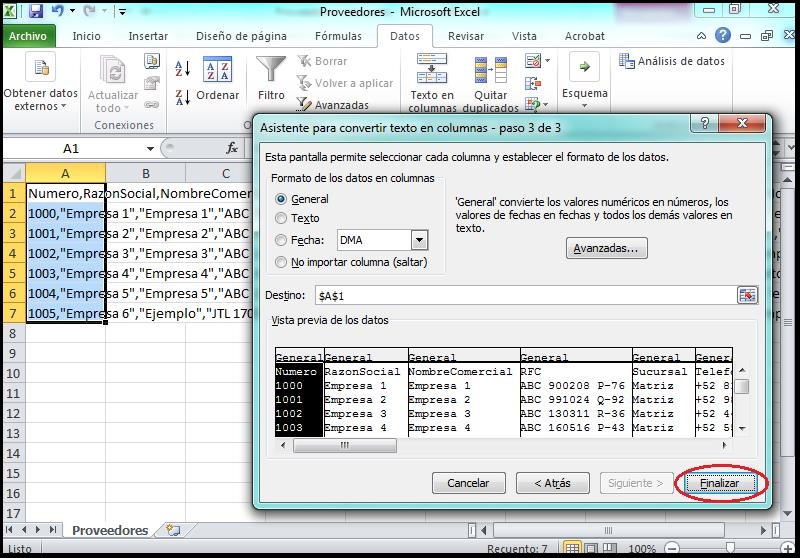The width and height of the screenshot is (800, 558).
Task: Insert a new worksheet tab icon
Action: click(173, 530)
